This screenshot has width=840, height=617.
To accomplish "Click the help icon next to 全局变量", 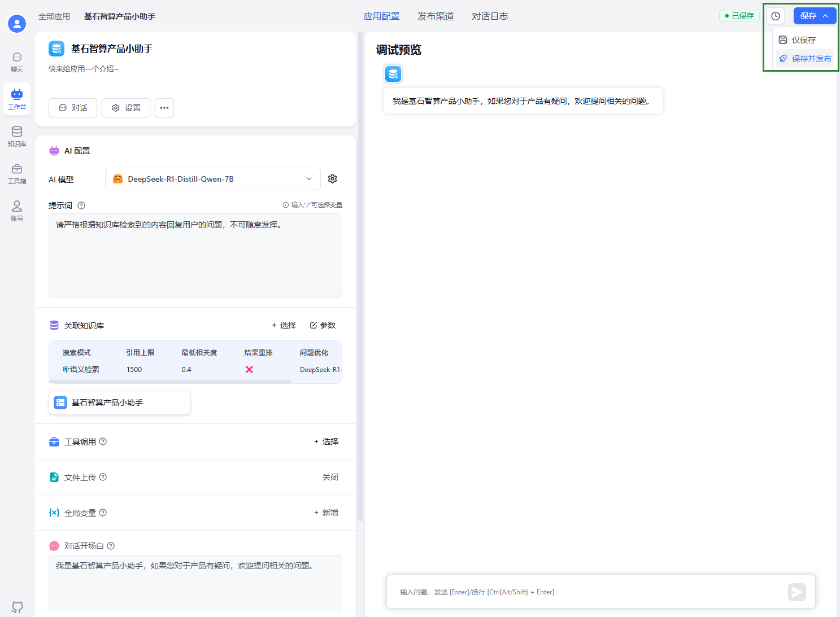I will (103, 513).
